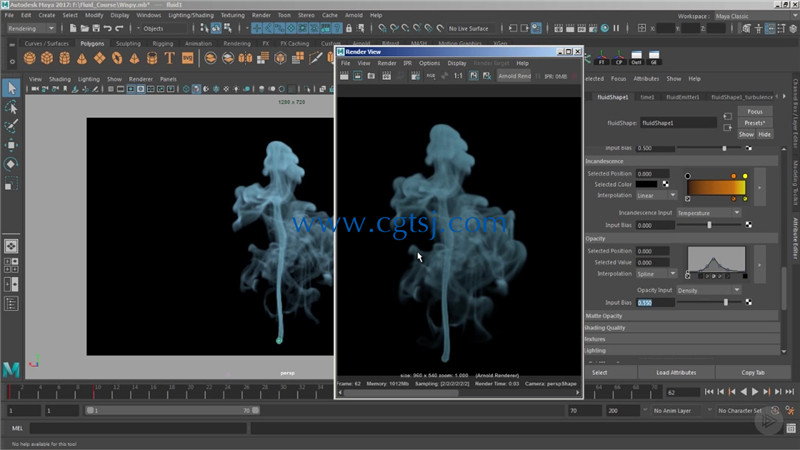Create a polygon cube from shelf

tap(47, 58)
